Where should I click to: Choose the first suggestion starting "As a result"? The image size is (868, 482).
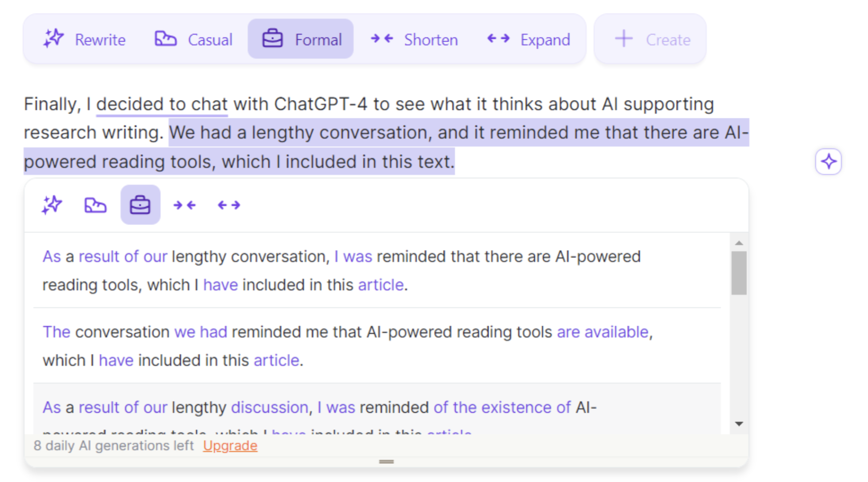(341, 270)
